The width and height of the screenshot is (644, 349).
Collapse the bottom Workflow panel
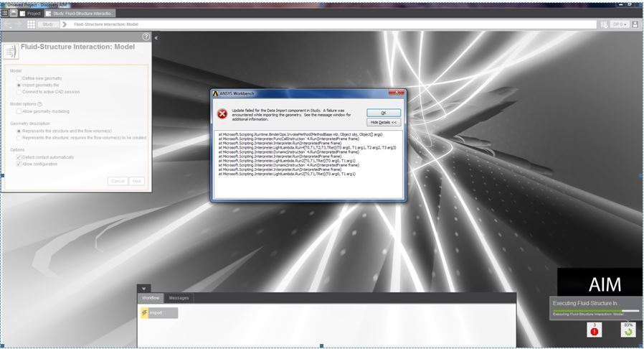143,288
